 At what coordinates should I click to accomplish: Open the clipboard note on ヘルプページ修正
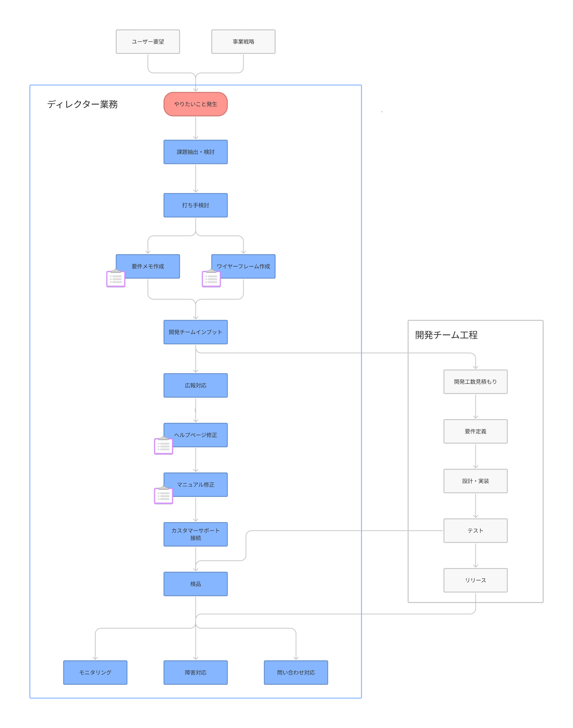coord(163,445)
